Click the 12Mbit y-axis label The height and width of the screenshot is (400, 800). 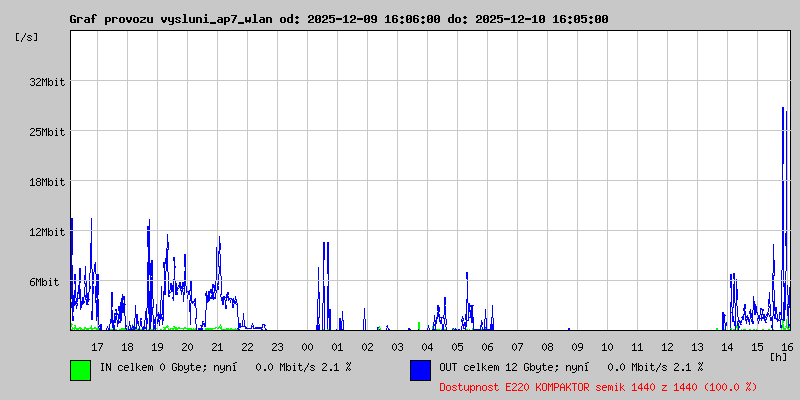pyautogui.click(x=47, y=232)
